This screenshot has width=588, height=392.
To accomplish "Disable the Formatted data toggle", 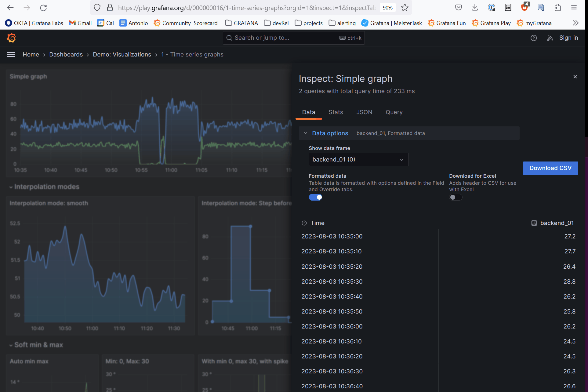I will click(315, 197).
